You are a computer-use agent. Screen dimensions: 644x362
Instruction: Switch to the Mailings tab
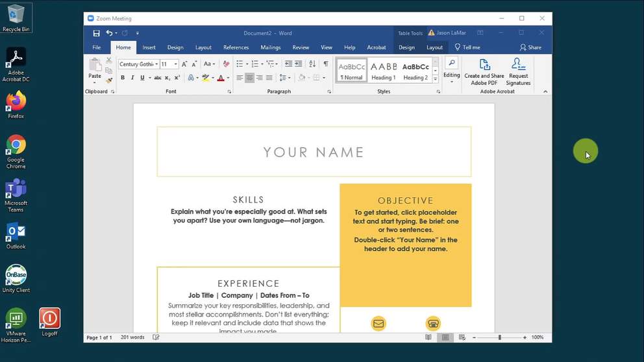pos(270,47)
